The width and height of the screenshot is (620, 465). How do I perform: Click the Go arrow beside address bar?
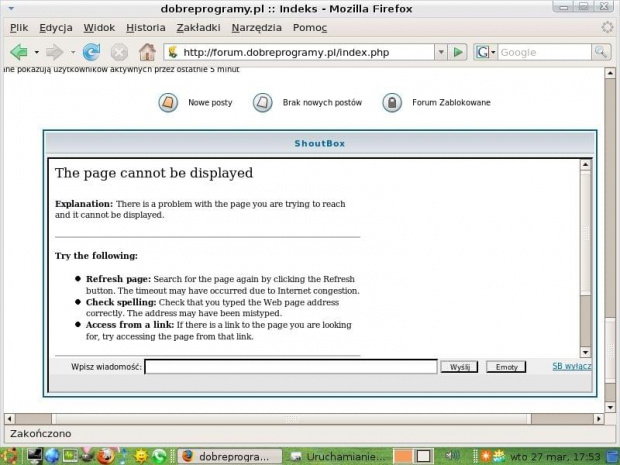click(x=457, y=51)
